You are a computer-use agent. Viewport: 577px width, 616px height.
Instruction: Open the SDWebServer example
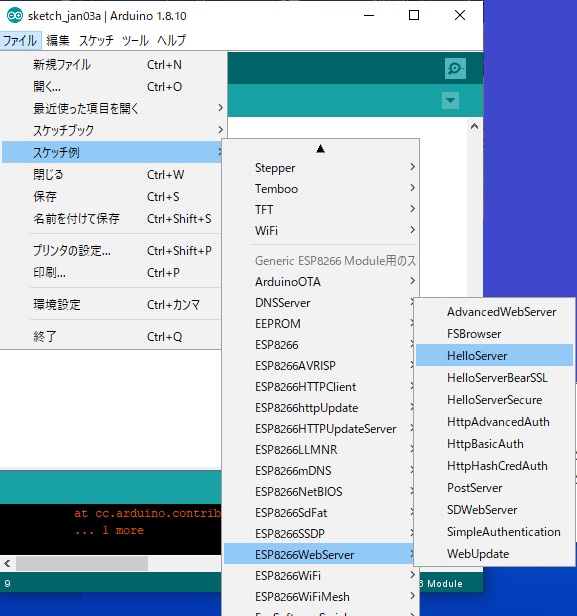[x=495, y=510]
